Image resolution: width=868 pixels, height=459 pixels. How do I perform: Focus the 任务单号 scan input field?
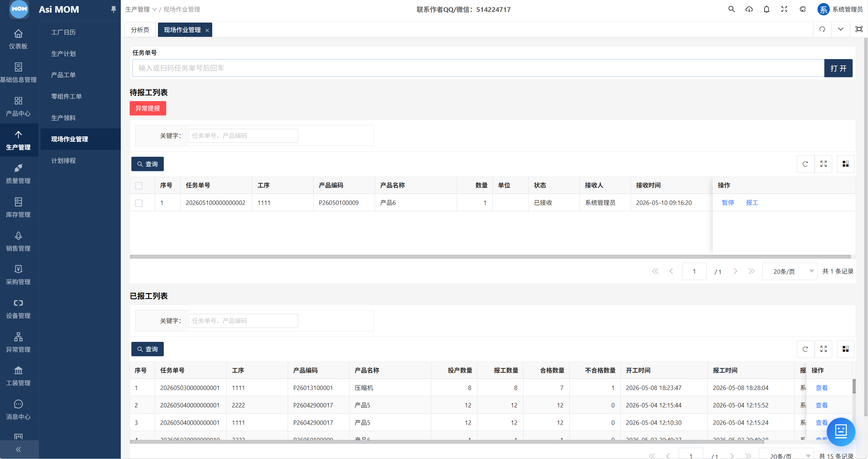pyautogui.click(x=478, y=68)
